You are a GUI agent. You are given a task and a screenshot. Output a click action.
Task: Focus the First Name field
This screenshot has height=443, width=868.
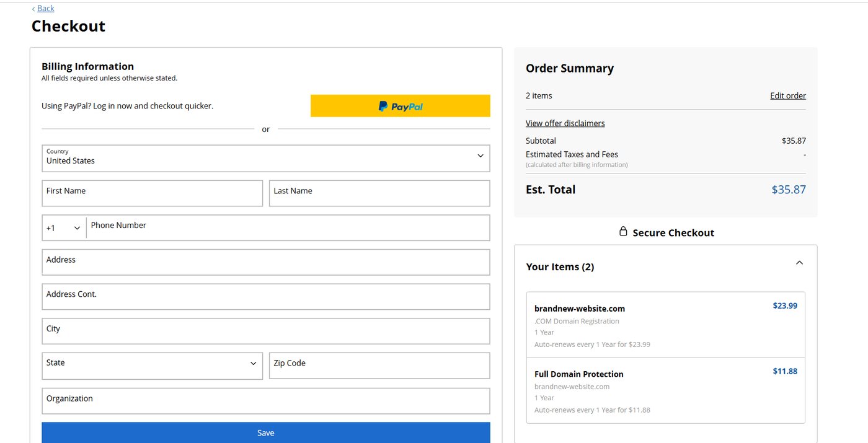152,193
